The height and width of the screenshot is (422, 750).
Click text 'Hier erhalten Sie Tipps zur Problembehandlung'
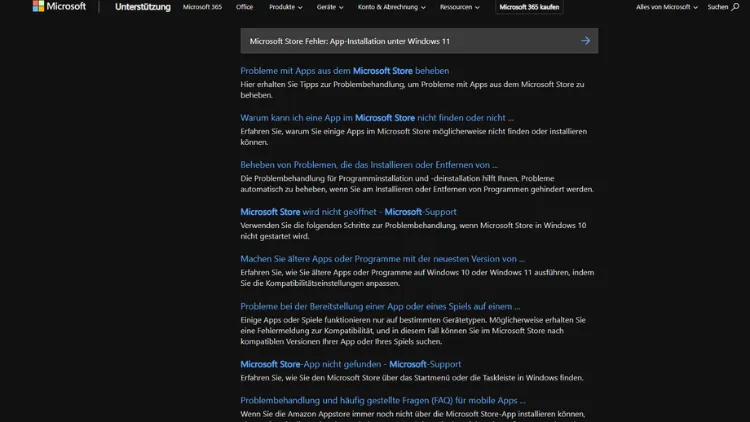(324, 85)
